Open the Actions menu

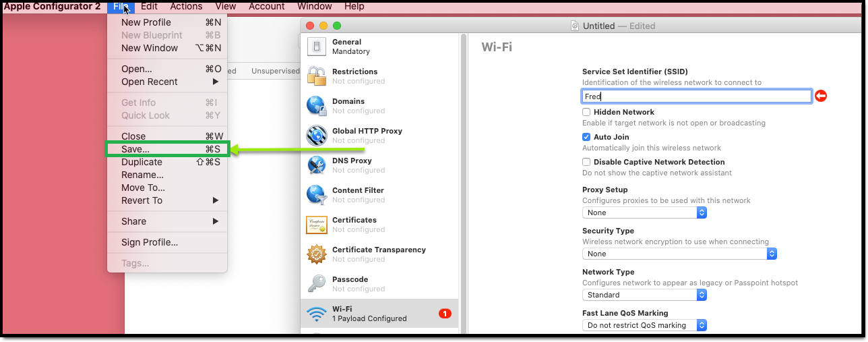pyautogui.click(x=187, y=6)
